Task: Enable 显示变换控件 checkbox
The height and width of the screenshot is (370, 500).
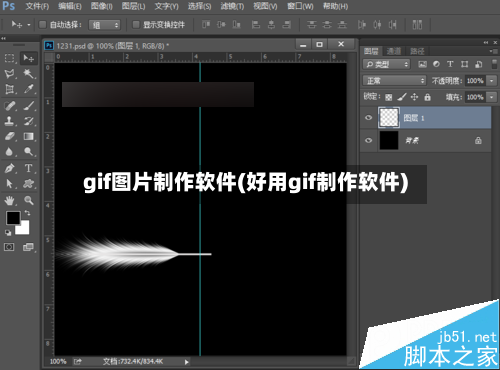Action: (136, 25)
